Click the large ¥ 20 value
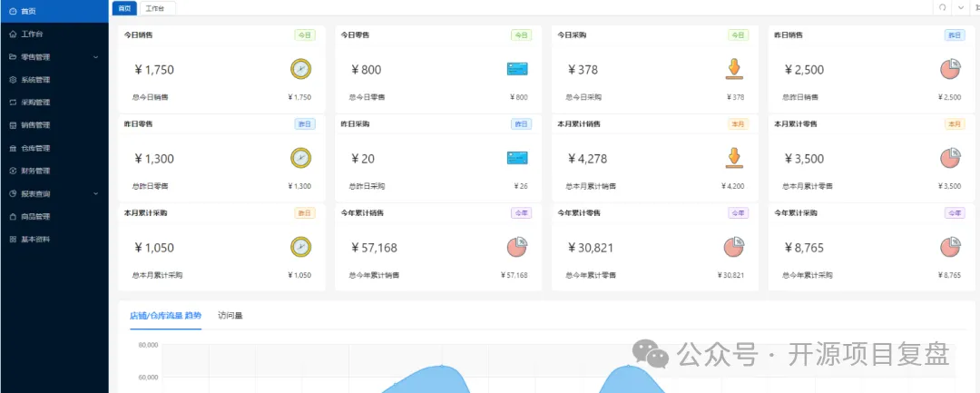980x393 pixels. pos(362,159)
